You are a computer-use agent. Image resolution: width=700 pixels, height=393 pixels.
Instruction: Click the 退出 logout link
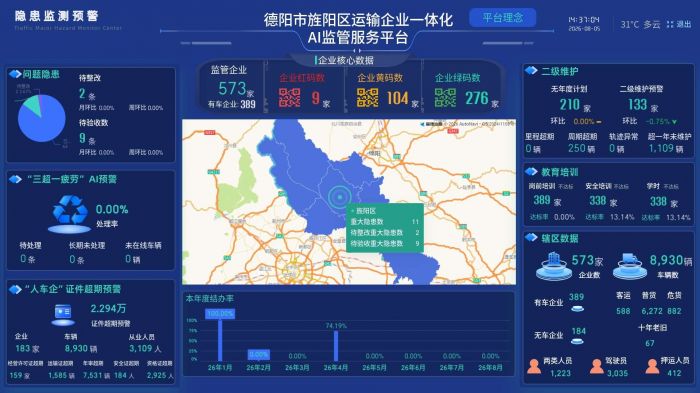coord(683,25)
